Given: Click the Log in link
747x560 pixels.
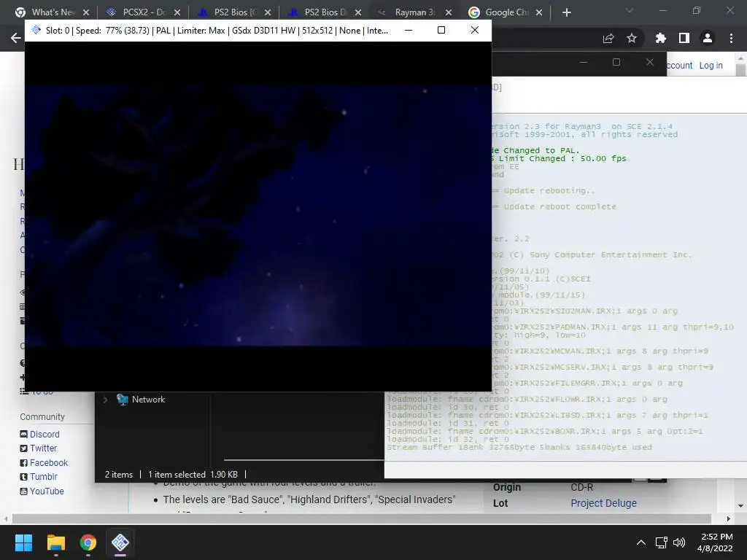Looking at the screenshot, I should click(711, 65).
